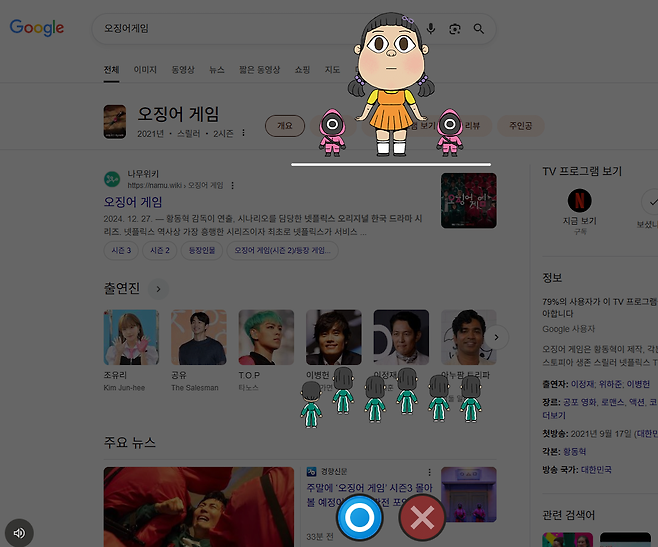Click the "주요 뉴스" heading

click(130, 442)
